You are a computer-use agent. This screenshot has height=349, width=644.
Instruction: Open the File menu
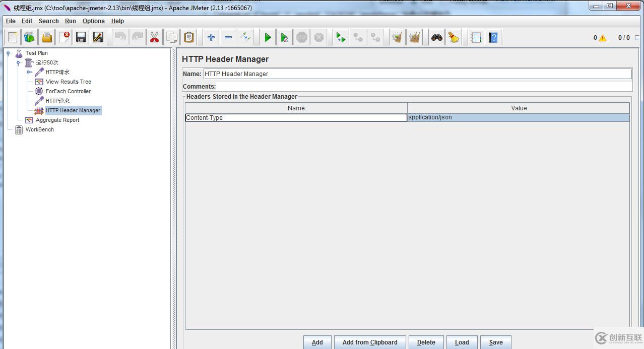click(11, 21)
